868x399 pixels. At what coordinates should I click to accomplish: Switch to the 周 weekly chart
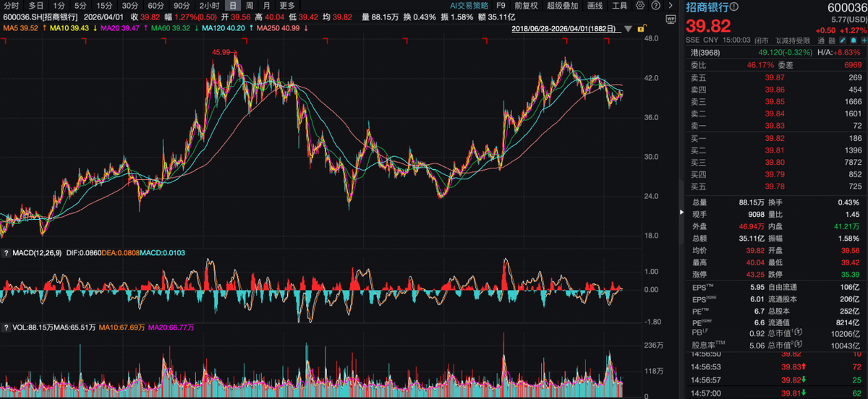pos(249,5)
